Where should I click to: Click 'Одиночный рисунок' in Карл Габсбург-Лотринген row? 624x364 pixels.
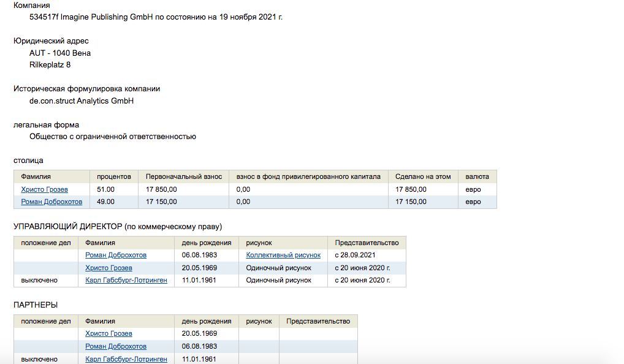point(278,280)
